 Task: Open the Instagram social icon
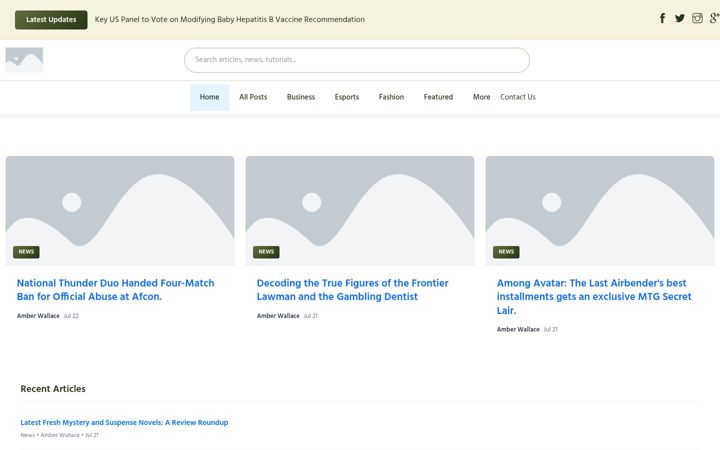coord(697,18)
